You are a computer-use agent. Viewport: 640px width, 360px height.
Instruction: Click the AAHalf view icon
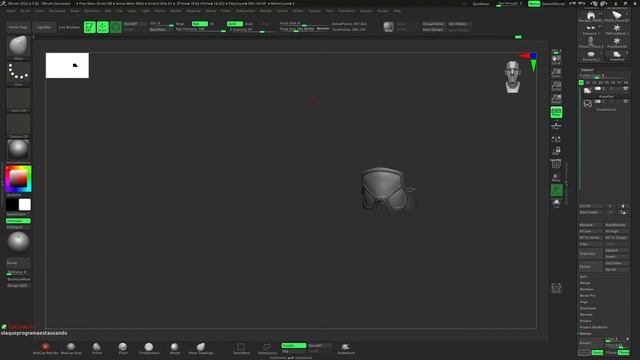click(556, 99)
